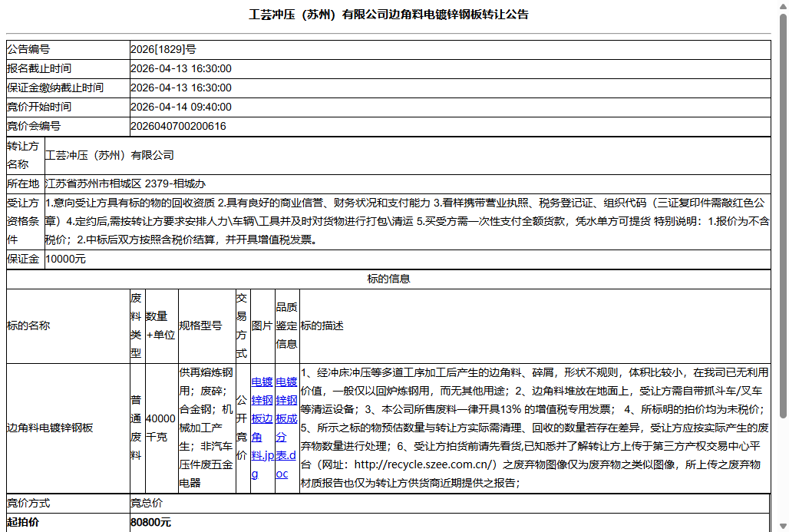Click the scrollbar up arrow
This screenshot has height=532, width=789.
[x=783, y=5]
